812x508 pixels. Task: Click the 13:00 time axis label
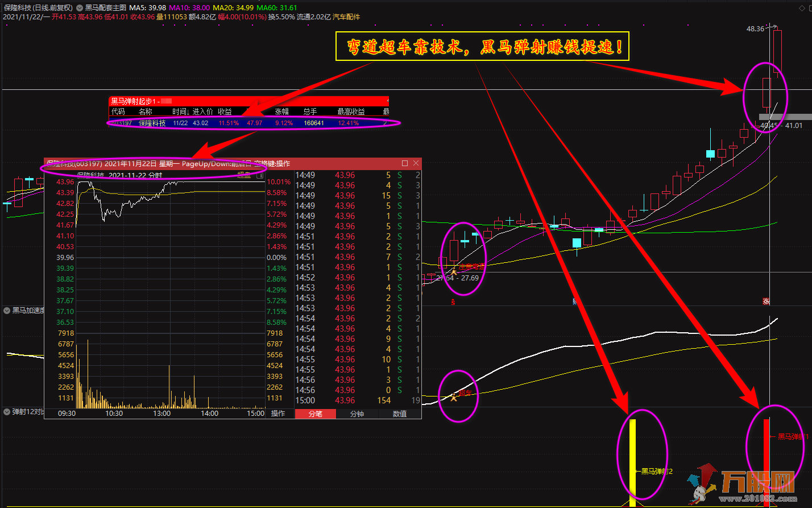click(x=162, y=414)
